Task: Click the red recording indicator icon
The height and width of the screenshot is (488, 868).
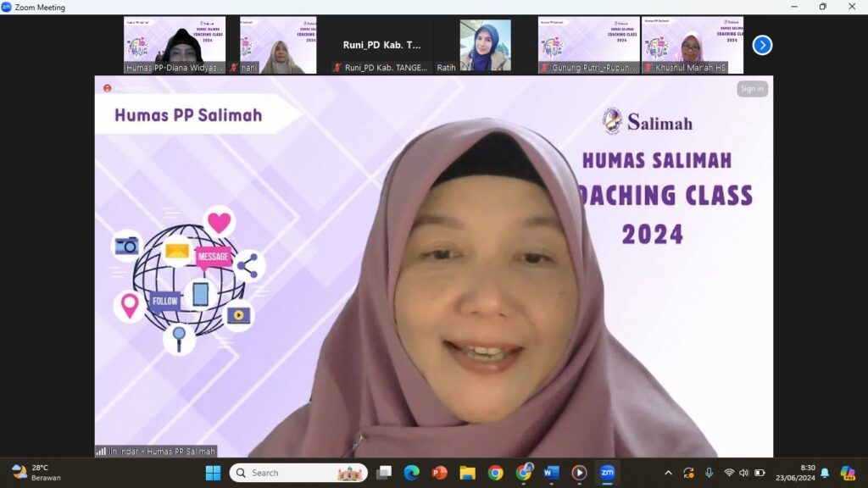Action: [x=108, y=88]
